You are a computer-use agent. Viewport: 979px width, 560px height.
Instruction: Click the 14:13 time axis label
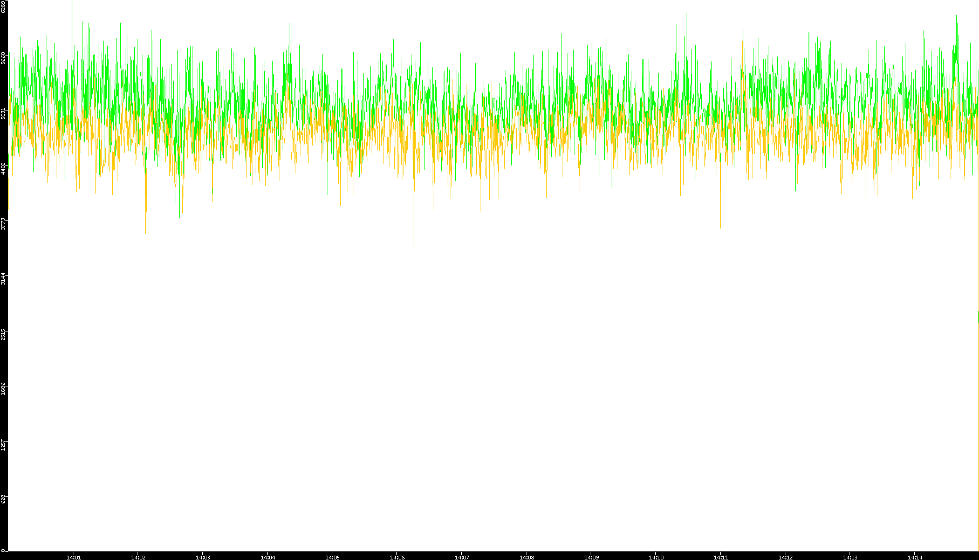click(x=850, y=557)
